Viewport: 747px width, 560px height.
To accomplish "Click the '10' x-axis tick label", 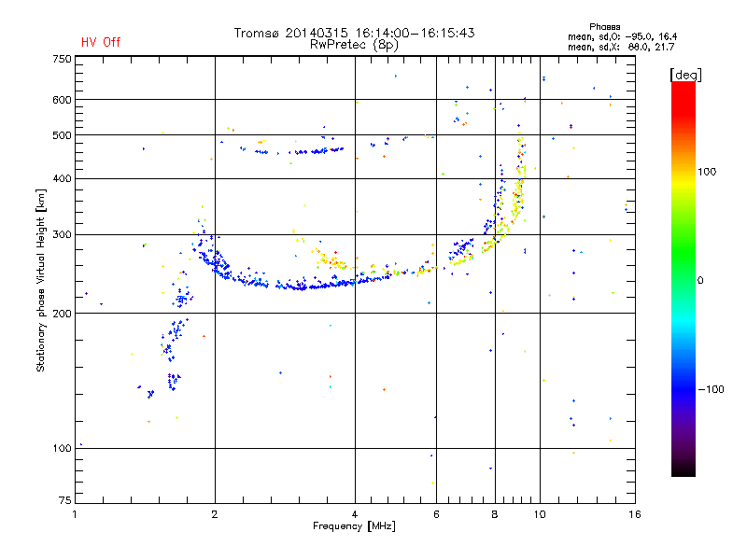I will [x=540, y=514].
